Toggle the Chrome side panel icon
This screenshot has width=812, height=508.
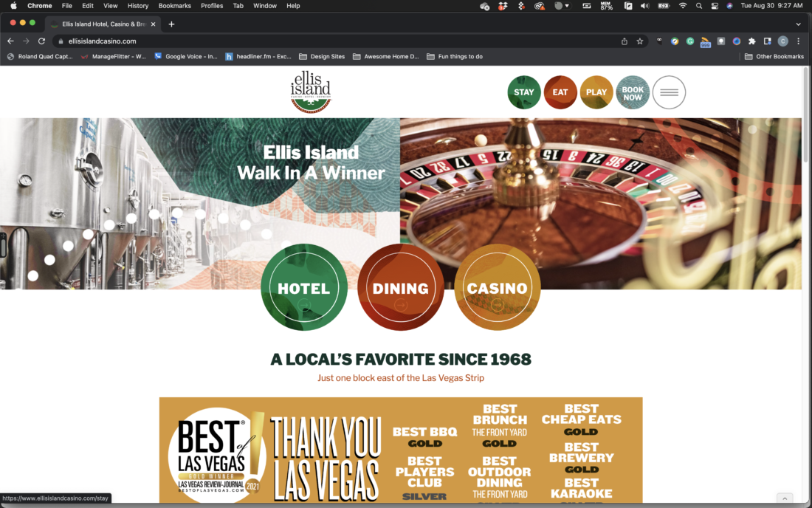(768, 41)
